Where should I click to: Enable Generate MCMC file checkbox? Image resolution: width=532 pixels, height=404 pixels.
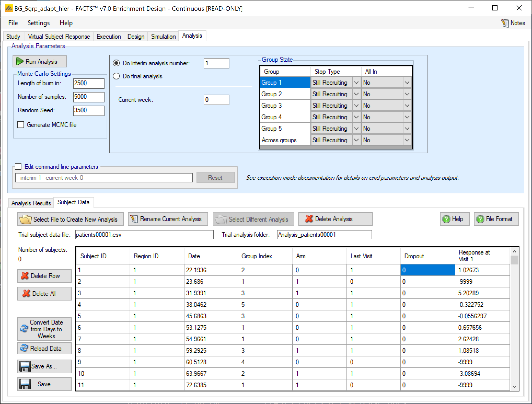pos(21,125)
